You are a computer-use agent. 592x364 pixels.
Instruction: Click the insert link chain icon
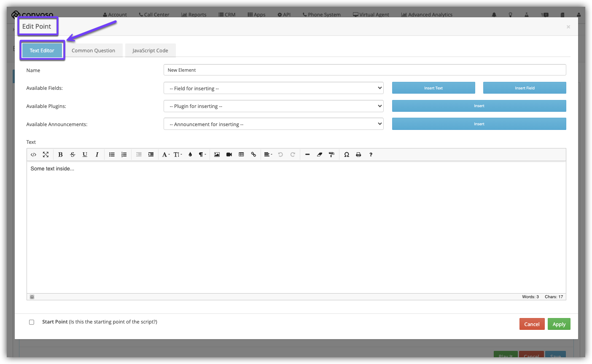pos(253,155)
